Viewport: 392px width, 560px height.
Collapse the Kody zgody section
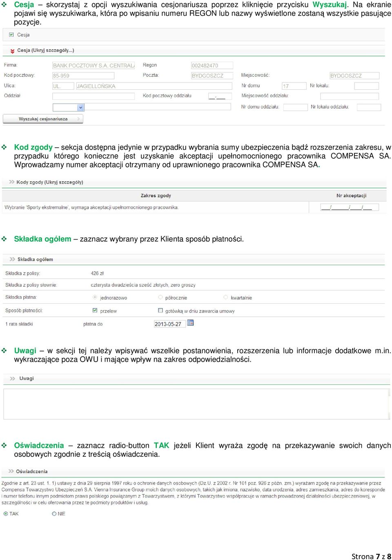pos(11,182)
